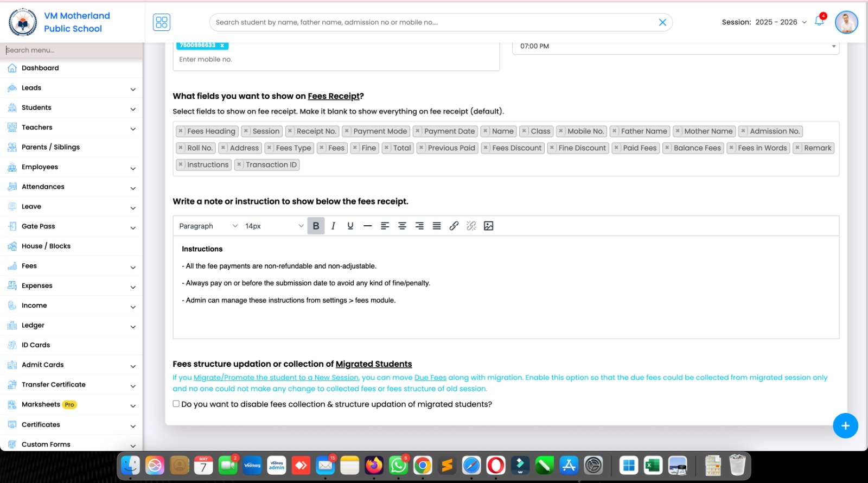Toggle bold formatting in the editor

tap(316, 226)
